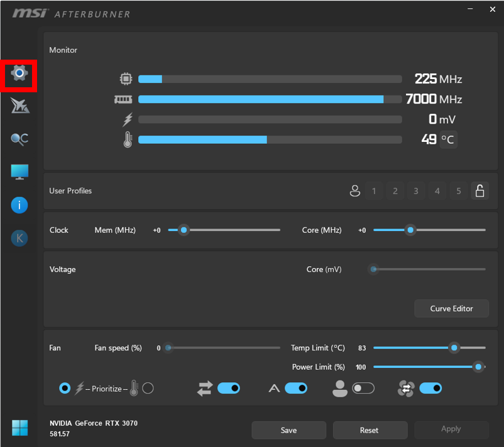Screen dimensions: 504x447
Task: Click the blue information icon in sidebar
Action: (19, 205)
